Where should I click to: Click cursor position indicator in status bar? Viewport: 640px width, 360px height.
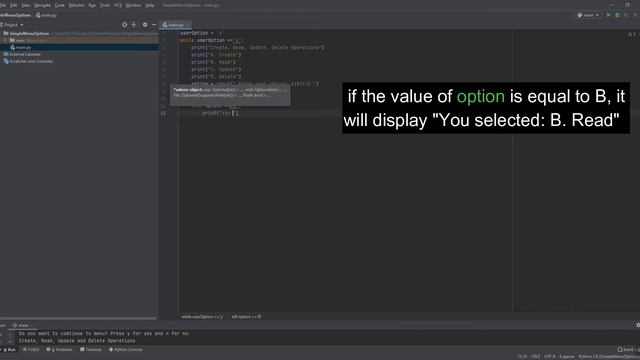pyautogui.click(x=522, y=357)
